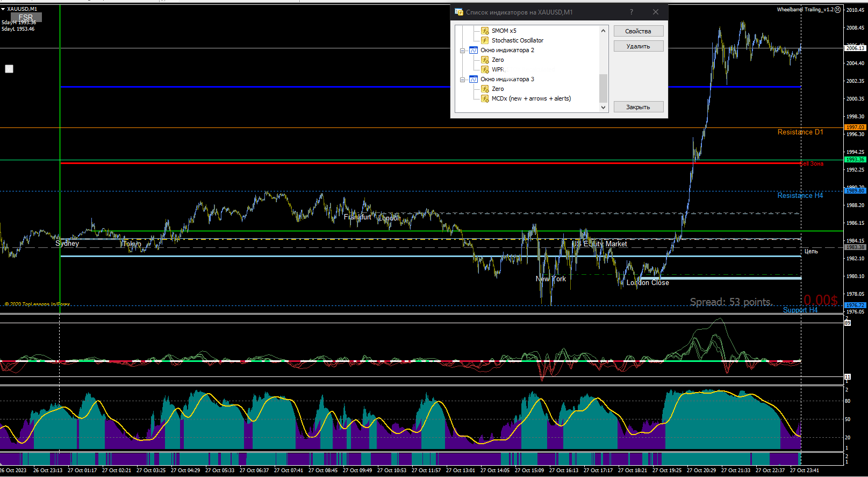The image size is (868, 477).
Task: Click the indicator list dialog title icon
Action: click(x=458, y=12)
